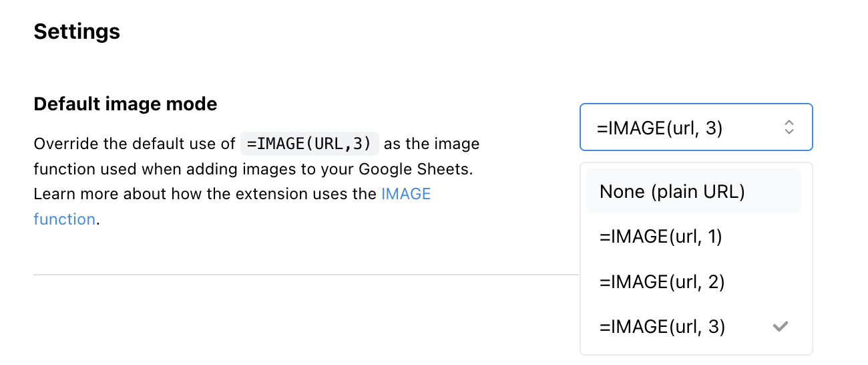
Task: Open the Default image mode dropdown
Action: [x=696, y=127]
